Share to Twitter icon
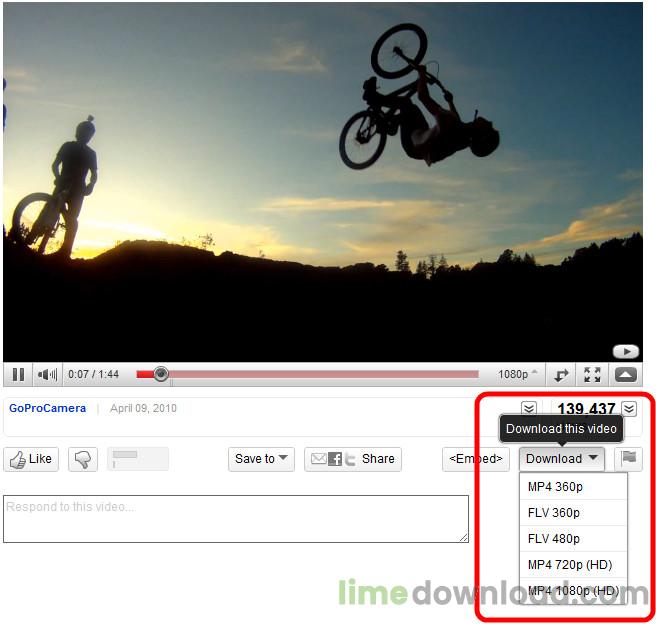This screenshot has height=624, width=656. 350,459
